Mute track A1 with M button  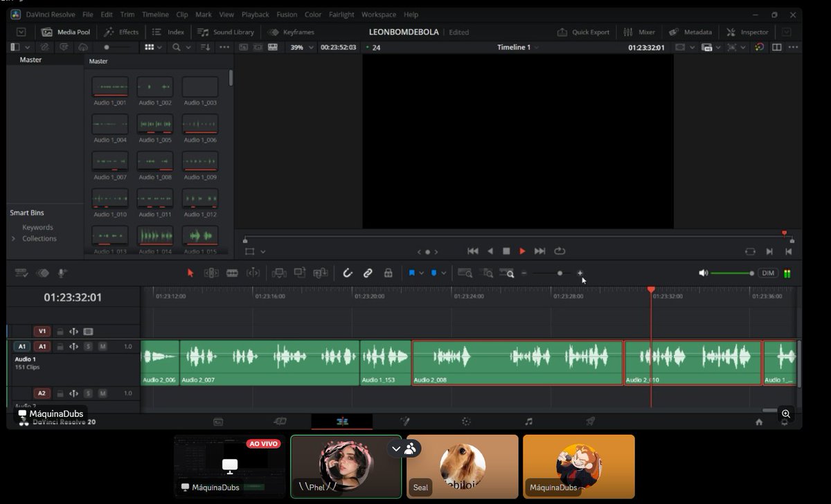pos(102,346)
